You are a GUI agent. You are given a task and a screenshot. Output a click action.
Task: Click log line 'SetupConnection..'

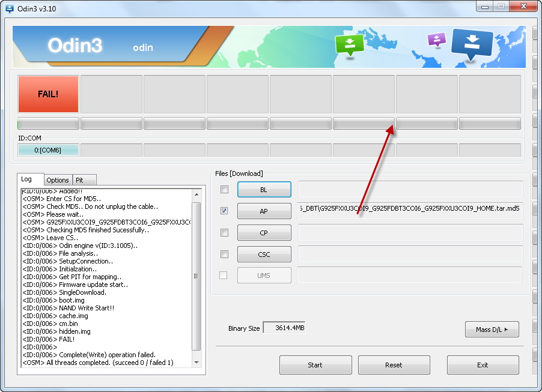pos(68,261)
